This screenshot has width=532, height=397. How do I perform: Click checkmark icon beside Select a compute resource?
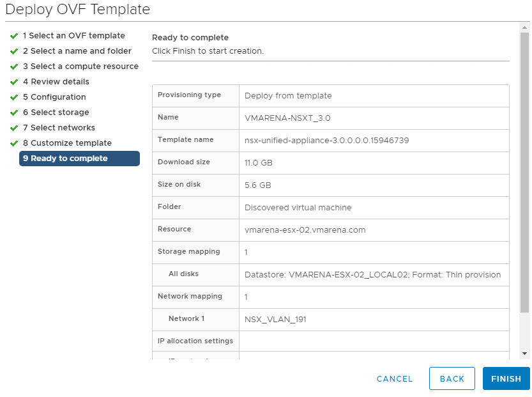pos(14,66)
